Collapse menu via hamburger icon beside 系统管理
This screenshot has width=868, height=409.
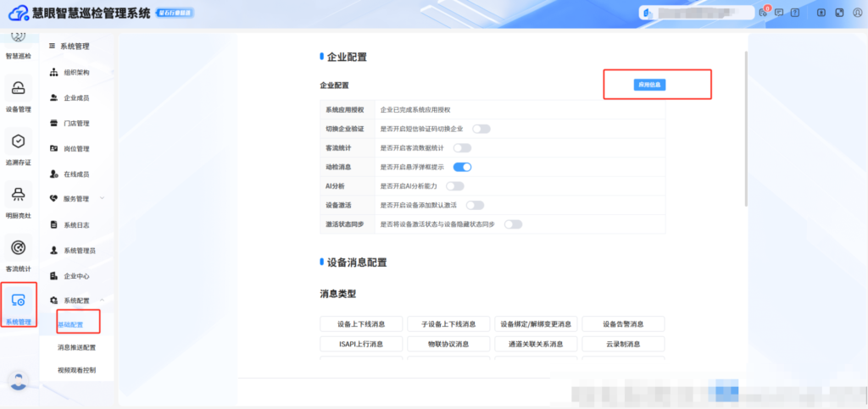pyautogui.click(x=52, y=47)
